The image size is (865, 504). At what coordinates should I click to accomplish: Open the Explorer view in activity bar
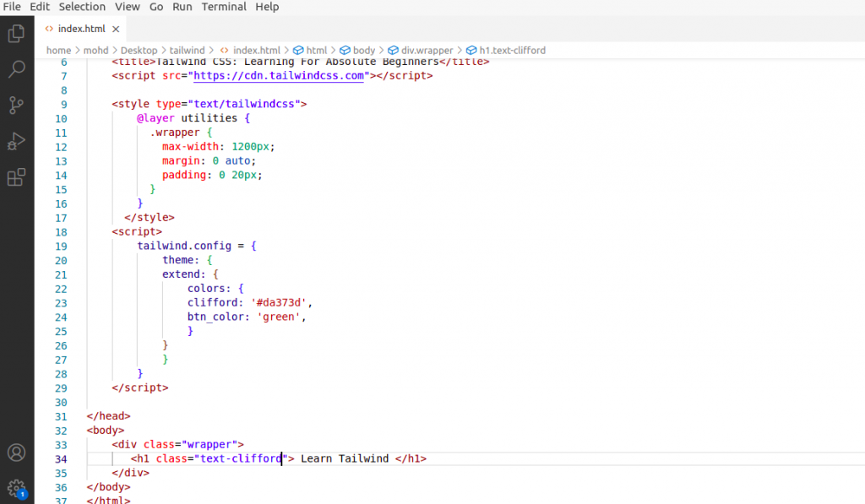click(x=17, y=34)
